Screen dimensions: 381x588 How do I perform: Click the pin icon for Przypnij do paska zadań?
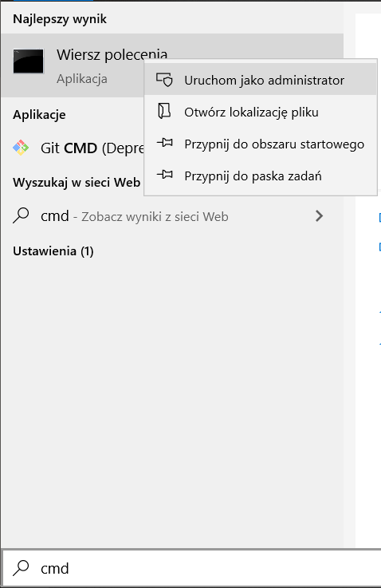pyautogui.click(x=164, y=175)
